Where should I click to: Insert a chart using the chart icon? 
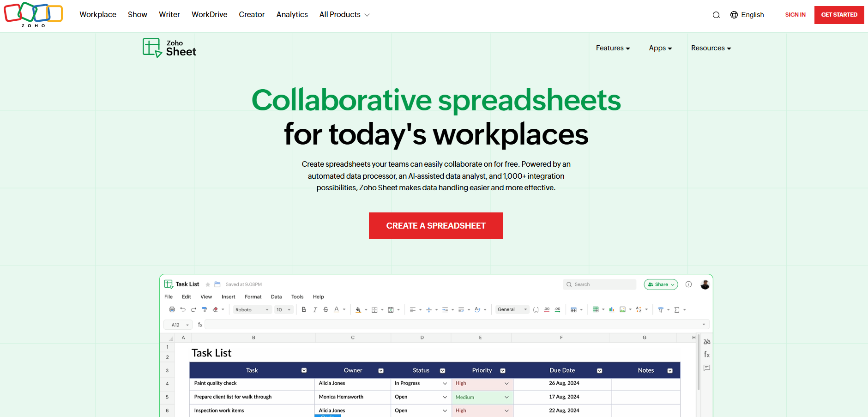612,309
